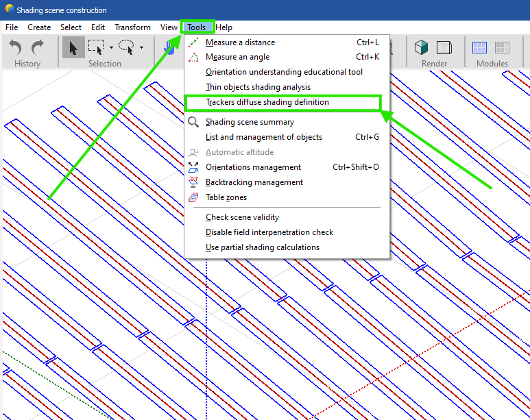Open the Edit menu
This screenshot has width=530, height=420.
[x=98, y=27]
